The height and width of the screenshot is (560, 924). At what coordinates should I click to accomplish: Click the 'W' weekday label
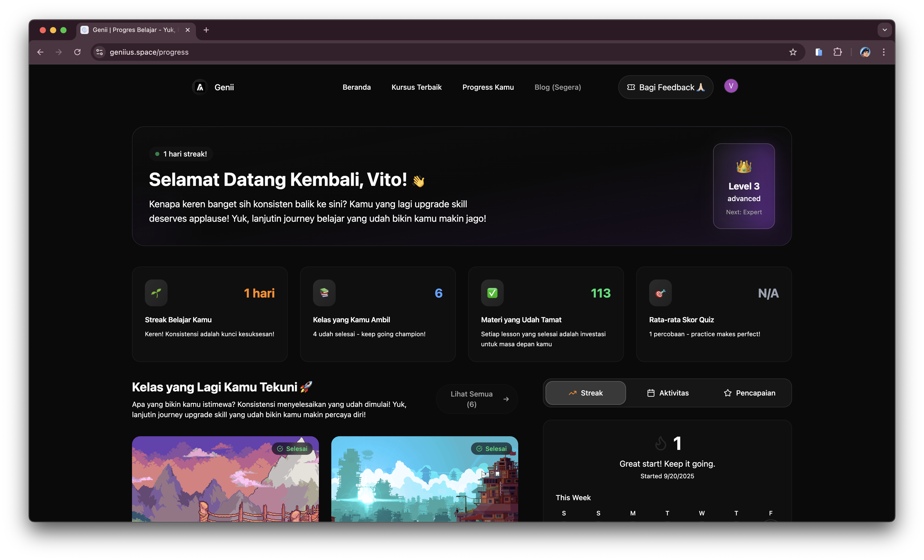click(x=702, y=513)
